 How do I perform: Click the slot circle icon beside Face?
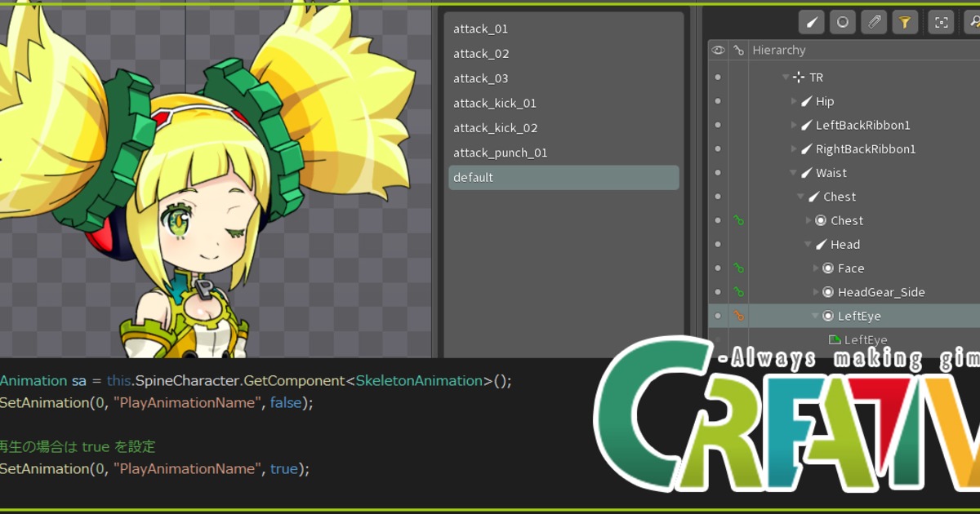coord(828,268)
